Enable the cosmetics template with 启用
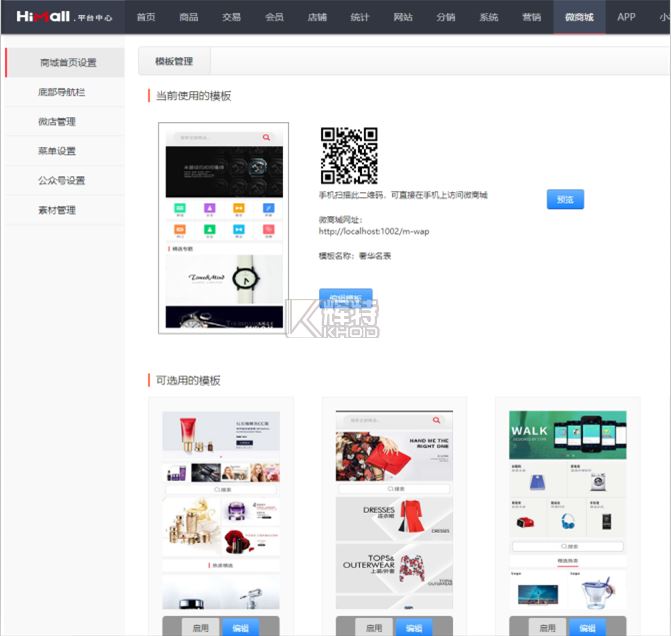The width and height of the screenshot is (671, 636). [x=201, y=627]
